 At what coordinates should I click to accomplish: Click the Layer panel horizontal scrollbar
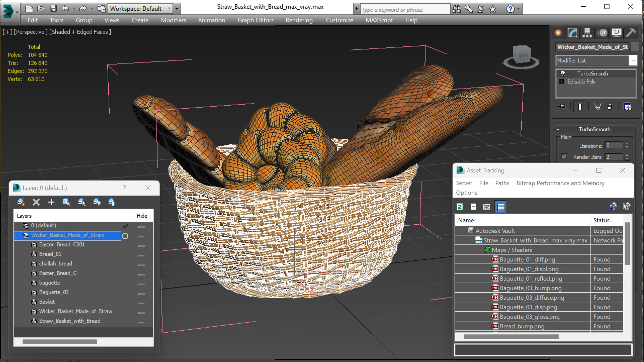(60, 342)
